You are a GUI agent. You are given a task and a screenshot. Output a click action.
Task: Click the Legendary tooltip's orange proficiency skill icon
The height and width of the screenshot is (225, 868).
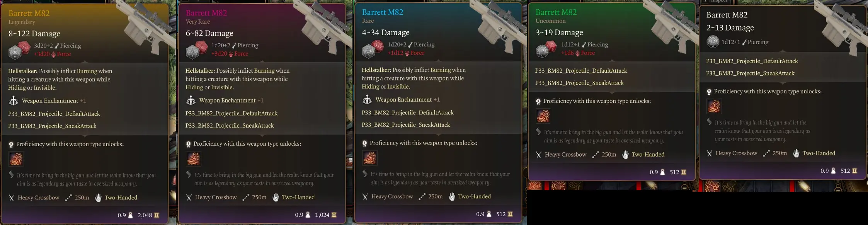pos(16,159)
